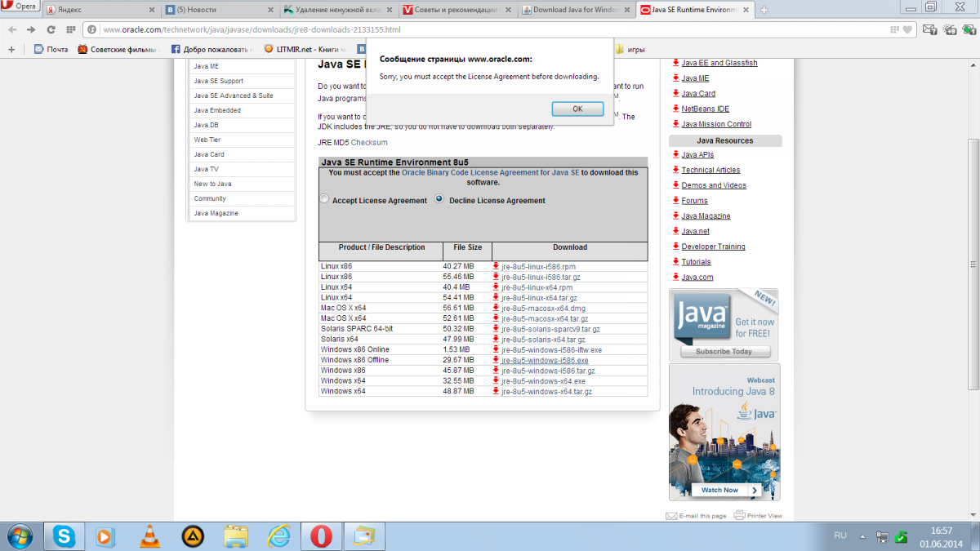Switch to the Советы и рекомендации tab
This screenshot has height=551, width=980.
(x=458, y=10)
